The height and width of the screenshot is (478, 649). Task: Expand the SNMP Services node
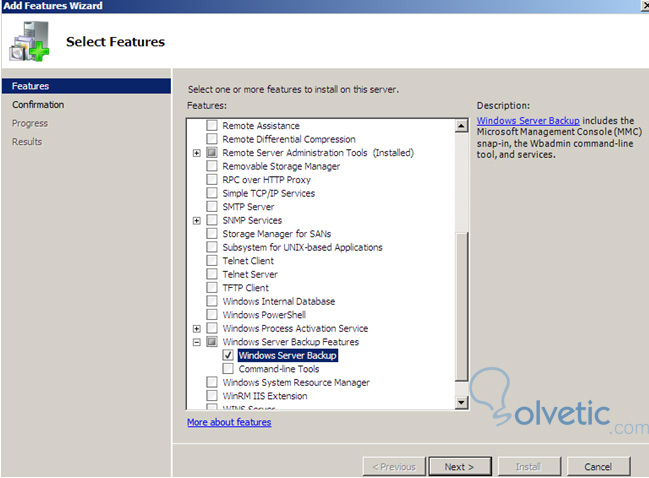[197, 221]
